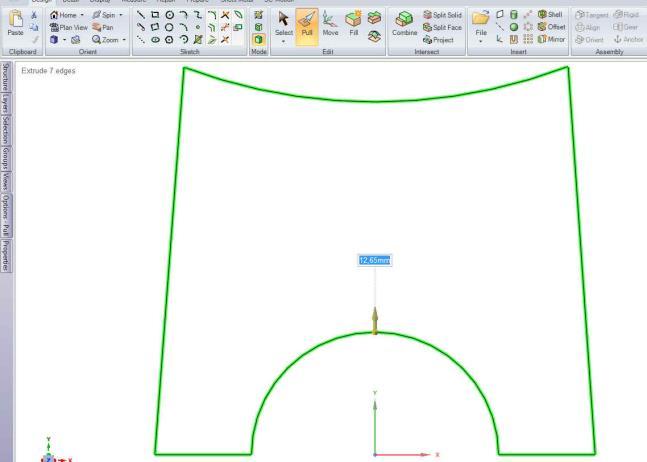Open the Views side panel tab
The image size is (647, 462).
(x=5, y=181)
